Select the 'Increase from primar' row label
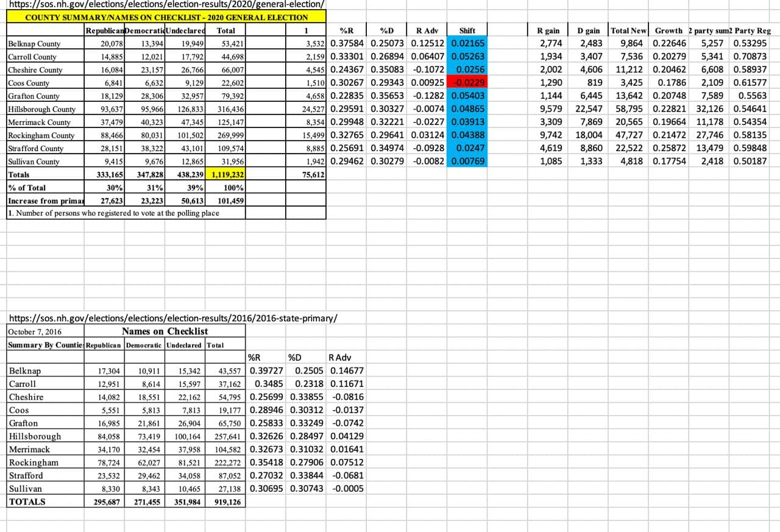The width and height of the screenshot is (780, 532). (x=46, y=200)
